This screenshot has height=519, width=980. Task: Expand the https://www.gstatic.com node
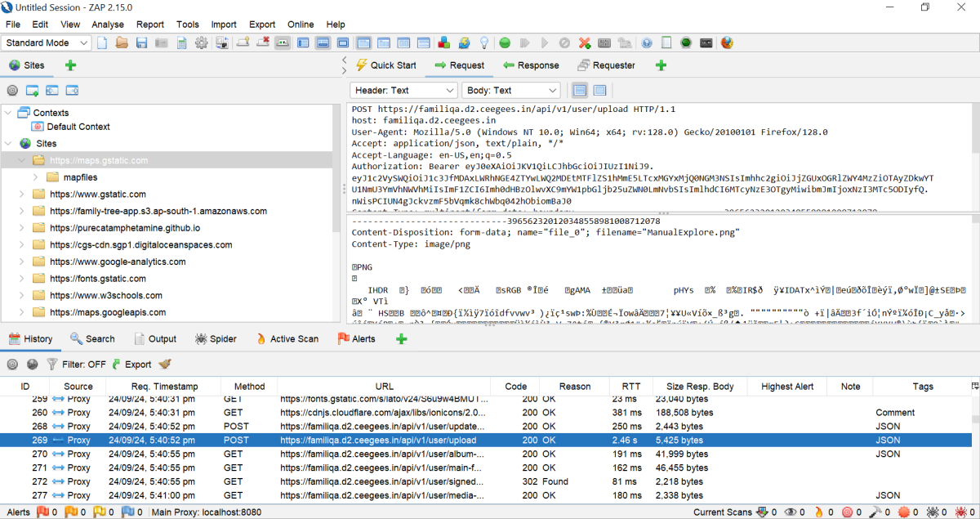tap(22, 195)
